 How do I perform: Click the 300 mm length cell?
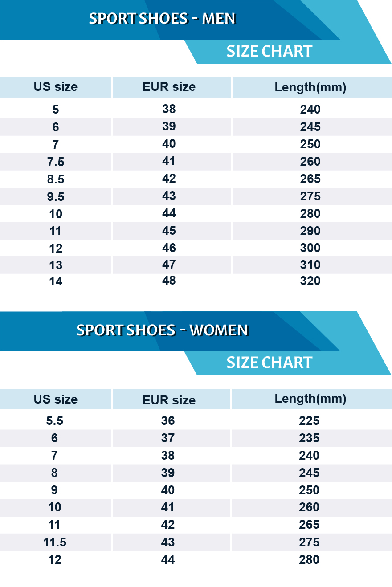[310, 248]
